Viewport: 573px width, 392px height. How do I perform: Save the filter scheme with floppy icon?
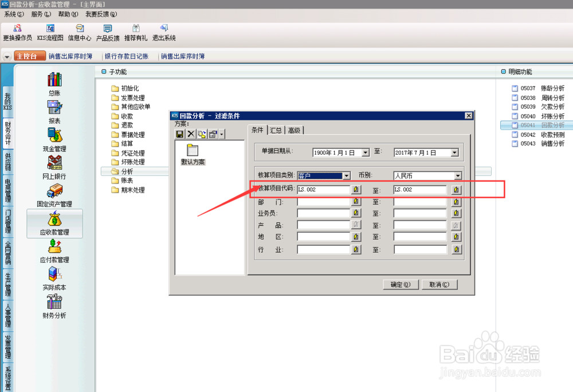[x=180, y=134]
